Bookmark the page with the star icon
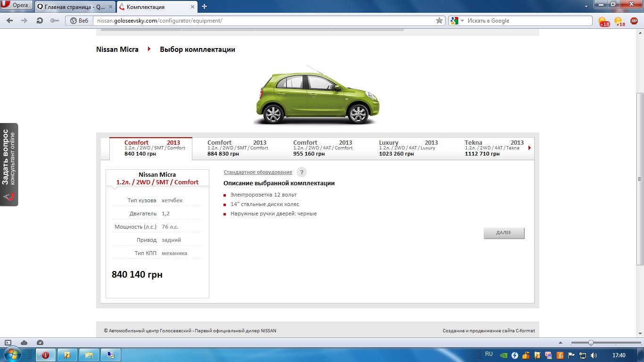The image size is (644, 362). [x=439, y=21]
